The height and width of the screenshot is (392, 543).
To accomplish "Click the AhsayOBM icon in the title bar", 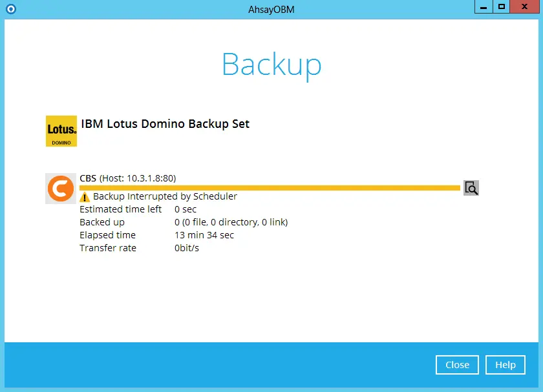I will pyautogui.click(x=11, y=9).
